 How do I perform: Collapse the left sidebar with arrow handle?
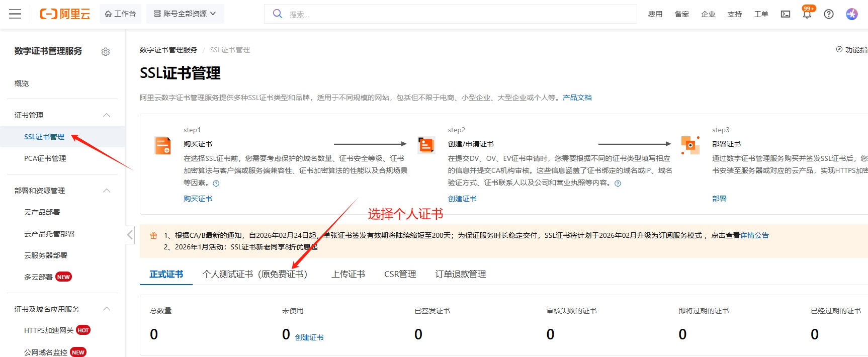tap(130, 235)
